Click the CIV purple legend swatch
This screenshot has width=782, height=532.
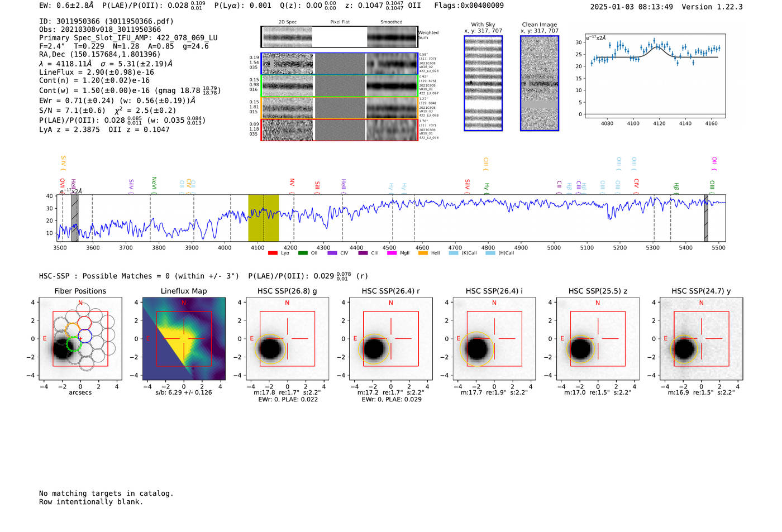tap(332, 253)
